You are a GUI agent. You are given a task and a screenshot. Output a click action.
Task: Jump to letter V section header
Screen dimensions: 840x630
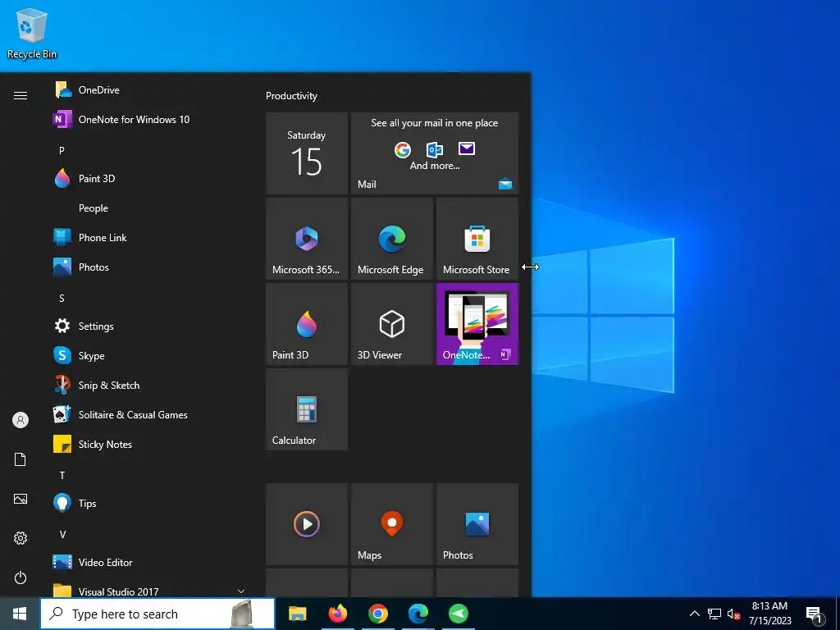pos(62,534)
